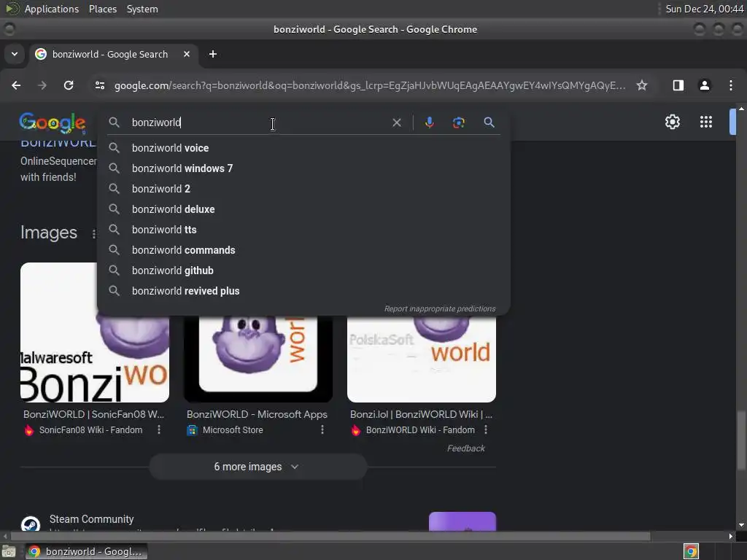
Task: Click the vertical page scrollbar thumb
Action: click(741, 440)
